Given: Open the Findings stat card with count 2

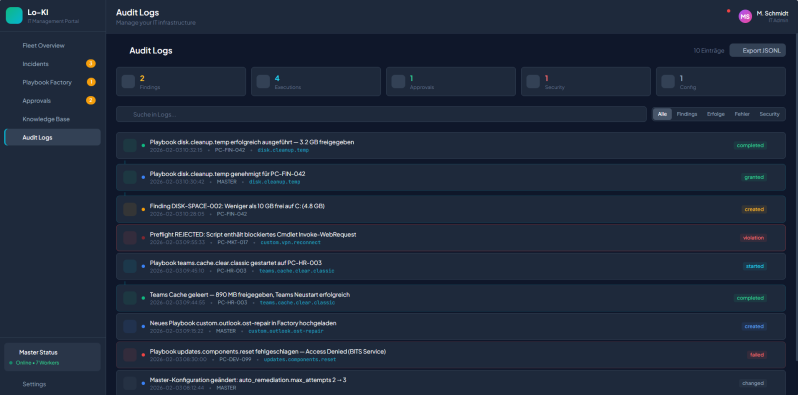Looking at the screenshot, I should coord(181,81).
